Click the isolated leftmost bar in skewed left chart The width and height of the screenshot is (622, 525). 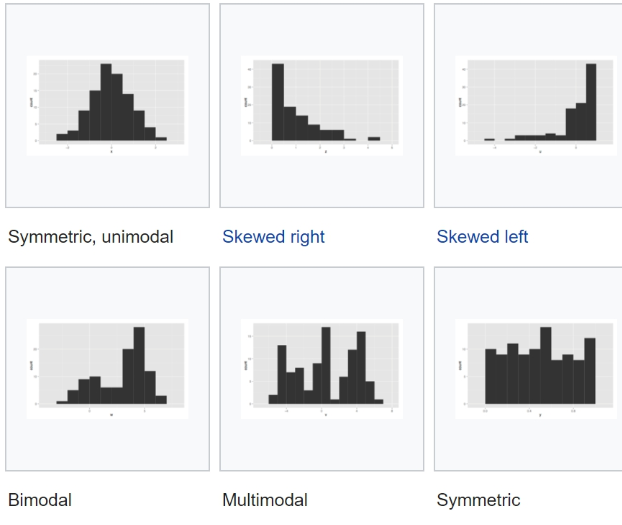[489, 139]
